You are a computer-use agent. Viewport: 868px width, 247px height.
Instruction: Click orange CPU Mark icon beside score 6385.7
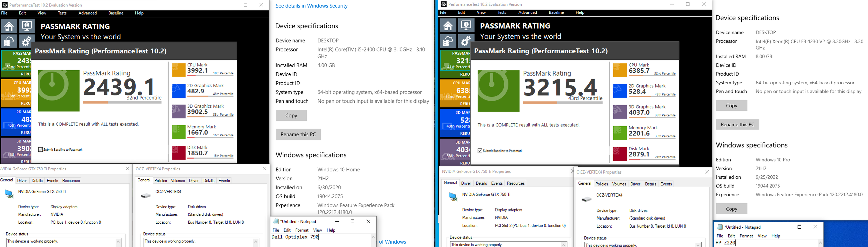(x=620, y=71)
